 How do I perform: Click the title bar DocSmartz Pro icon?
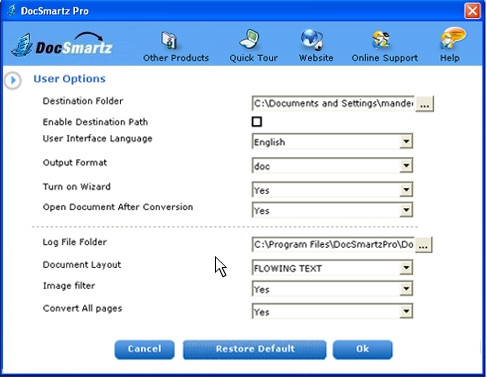11,10
